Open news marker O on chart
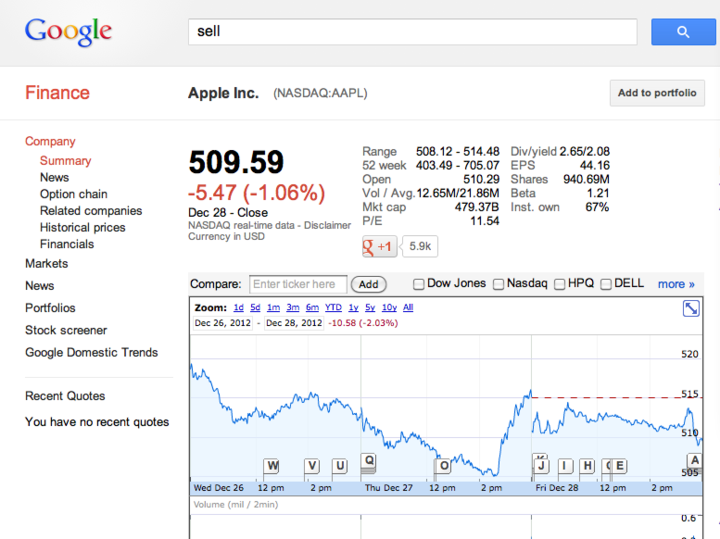 coord(443,466)
